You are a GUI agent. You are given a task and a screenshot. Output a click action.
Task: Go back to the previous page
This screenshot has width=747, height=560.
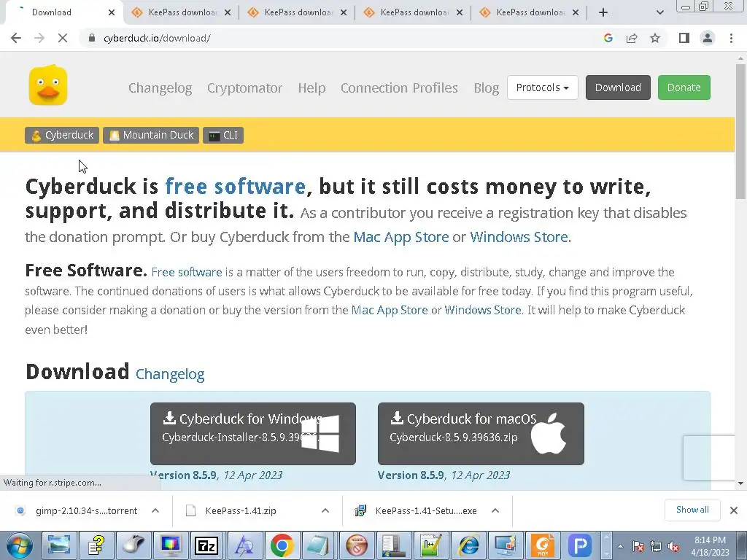tap(16, 38)
